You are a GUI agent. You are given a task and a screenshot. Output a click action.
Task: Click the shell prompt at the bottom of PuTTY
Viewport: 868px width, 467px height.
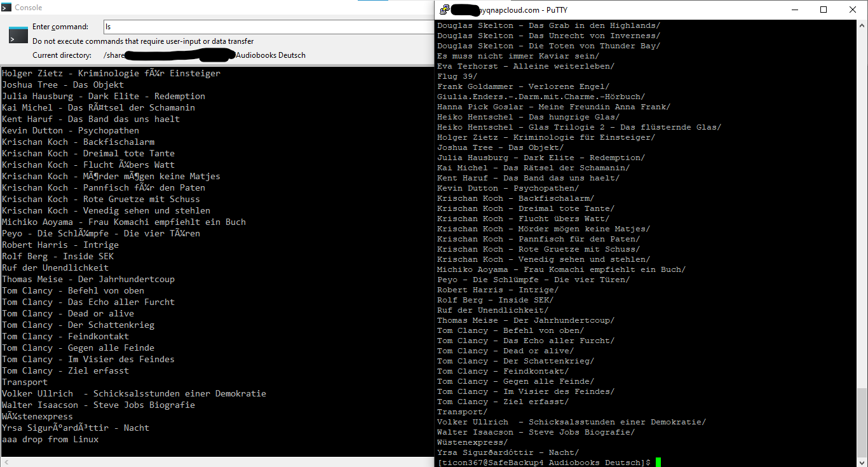543,462
